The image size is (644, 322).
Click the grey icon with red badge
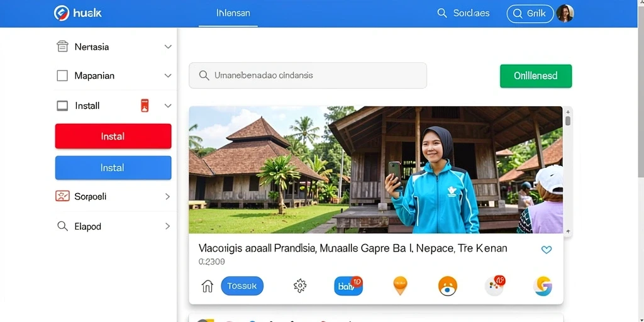coord(495,286)
